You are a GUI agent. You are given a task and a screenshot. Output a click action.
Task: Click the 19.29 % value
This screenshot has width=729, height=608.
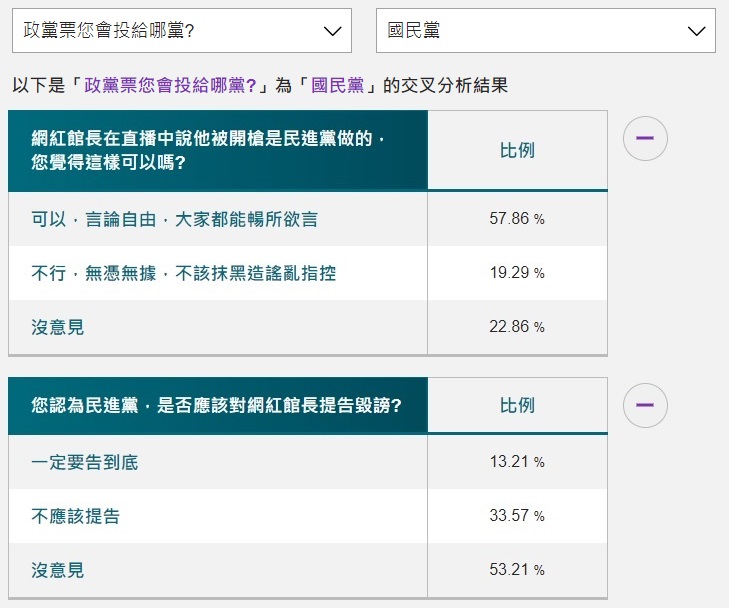[517, 272]
